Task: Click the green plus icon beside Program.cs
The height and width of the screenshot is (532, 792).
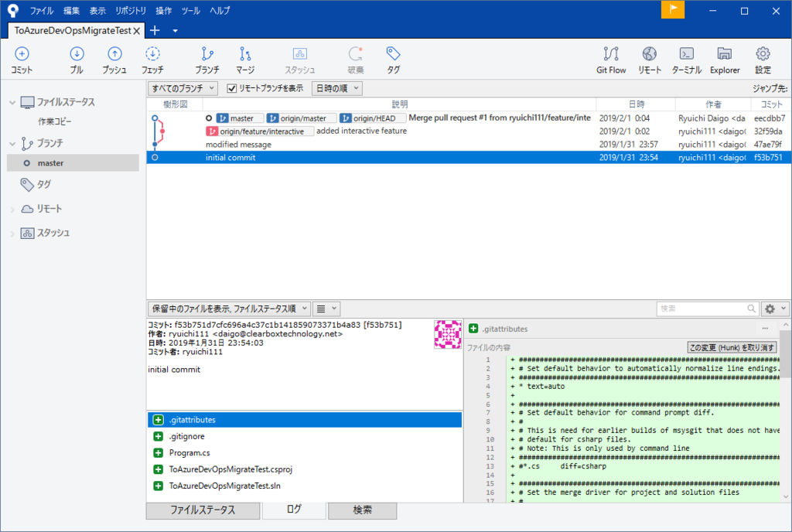Action: coord(158,453)
